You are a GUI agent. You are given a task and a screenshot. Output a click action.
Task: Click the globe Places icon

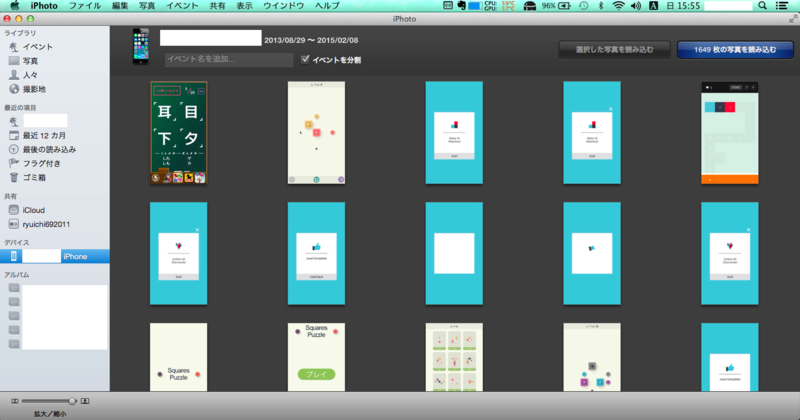(14, 89)
